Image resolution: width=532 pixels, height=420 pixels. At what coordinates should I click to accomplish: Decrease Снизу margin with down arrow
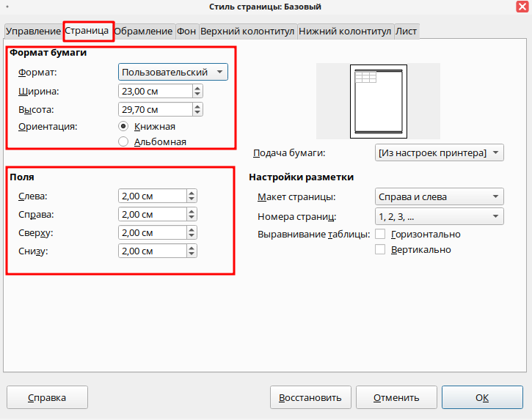pyautogui.click(x=192, y=254)
